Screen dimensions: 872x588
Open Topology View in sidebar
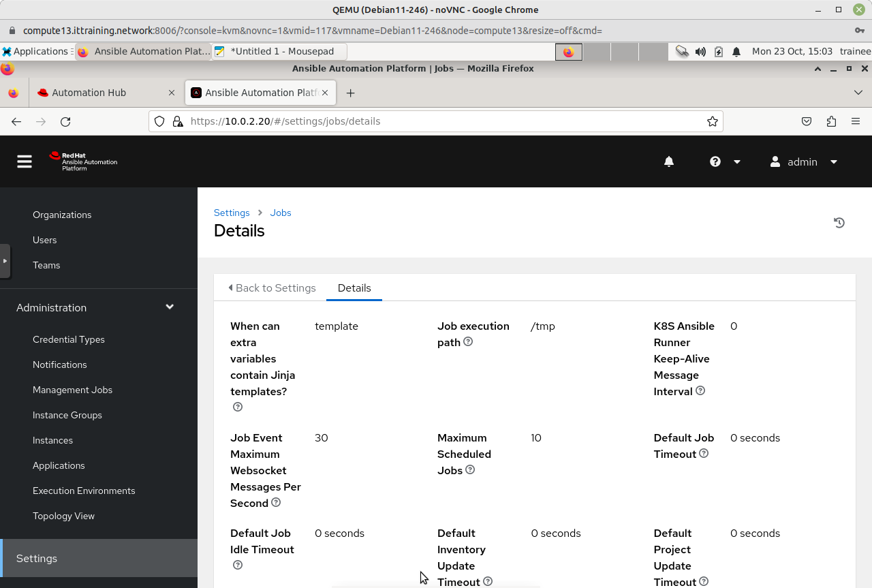point(64,516)
